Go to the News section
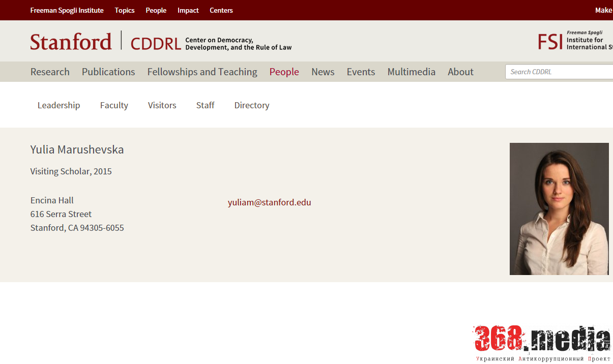 [323, 72]
